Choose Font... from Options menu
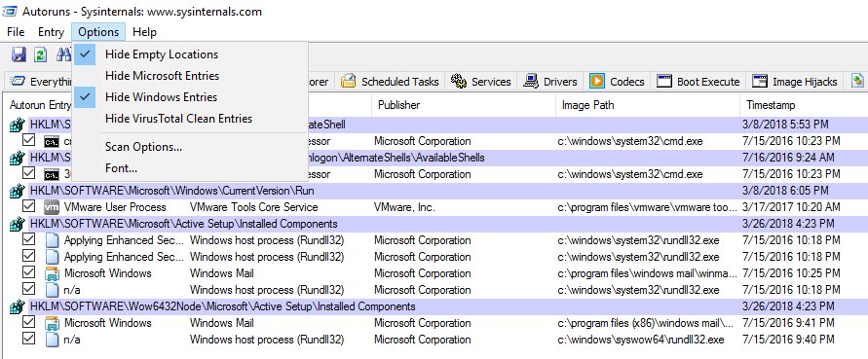The height and width of the screenshot is (359, 868). tap(190, 168)
